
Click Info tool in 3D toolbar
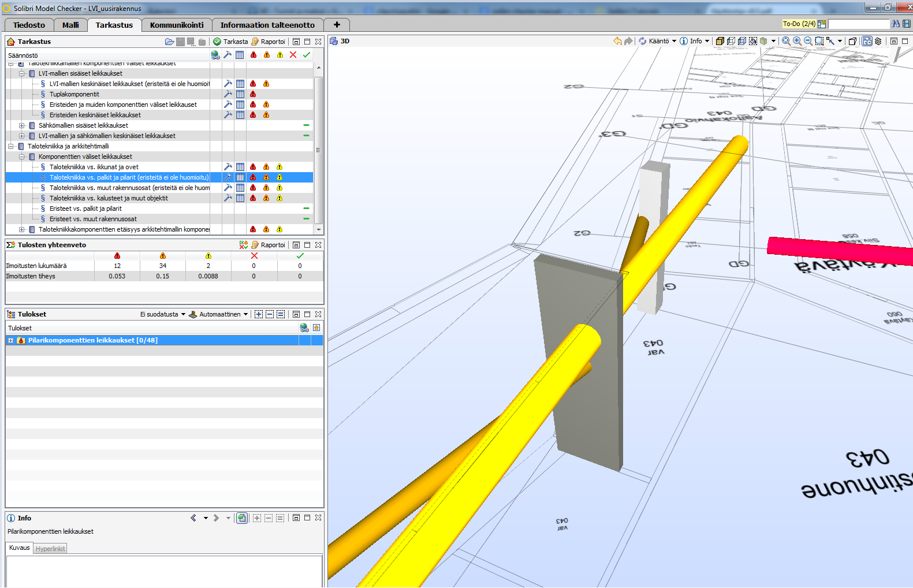[x=691, y=41]
